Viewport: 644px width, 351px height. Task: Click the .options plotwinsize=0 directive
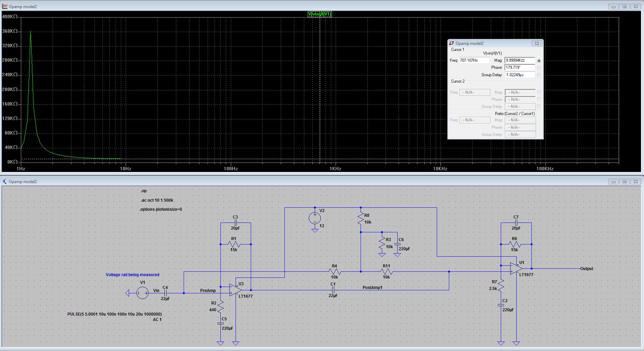click(x=161, y=209)
